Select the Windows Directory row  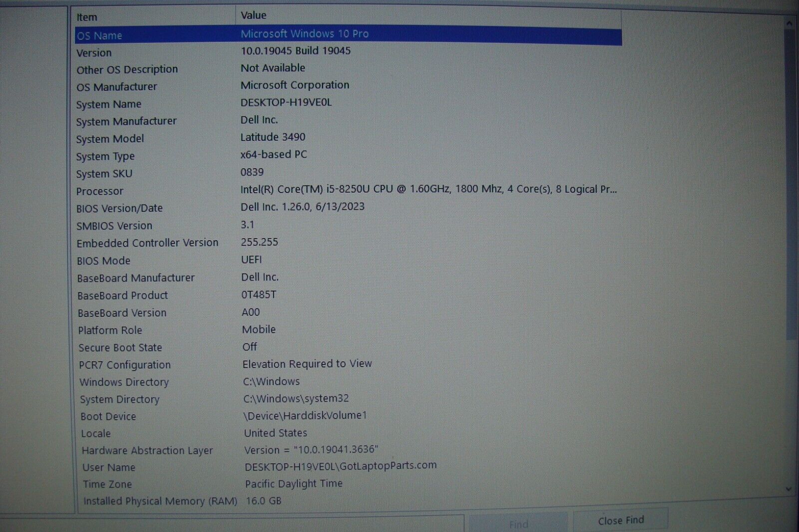[349, 382]
